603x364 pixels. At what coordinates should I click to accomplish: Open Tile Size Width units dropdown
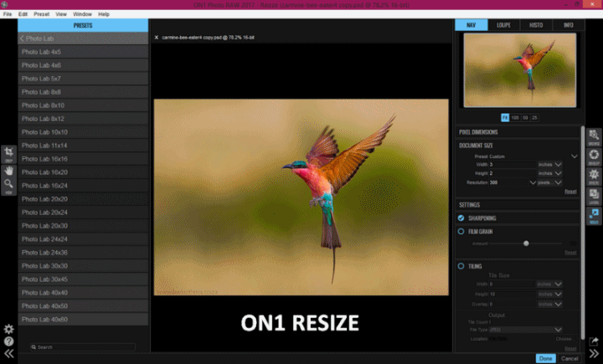pyautogui.click(x=549, y=284)
